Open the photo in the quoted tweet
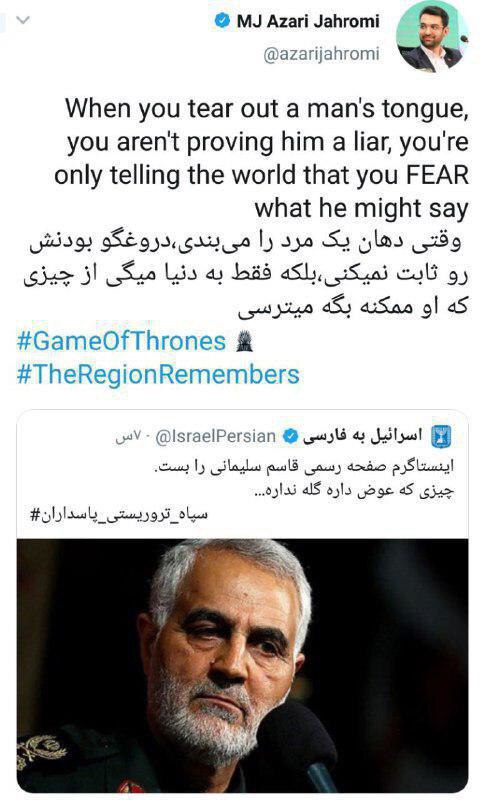This screenshot has height=800, width=485. coord(243,665)
